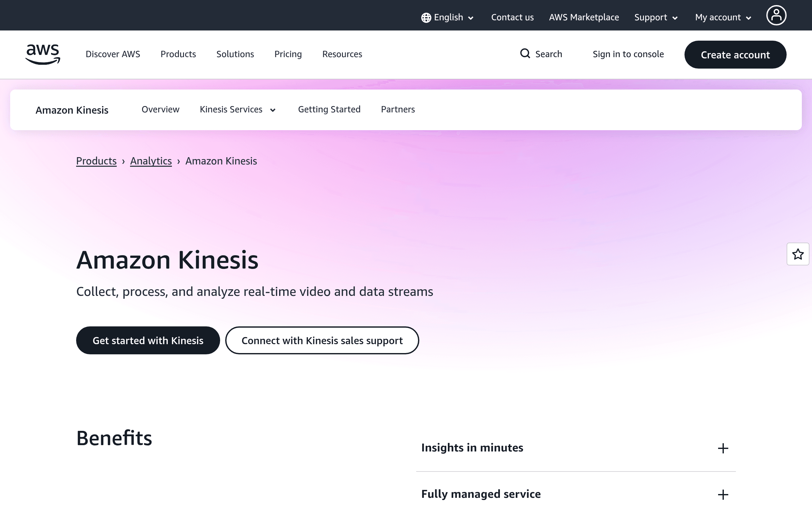This screenshot has height=508, width=812.
Task: Click the globe language icon
Action: click(x=426, y=17)
